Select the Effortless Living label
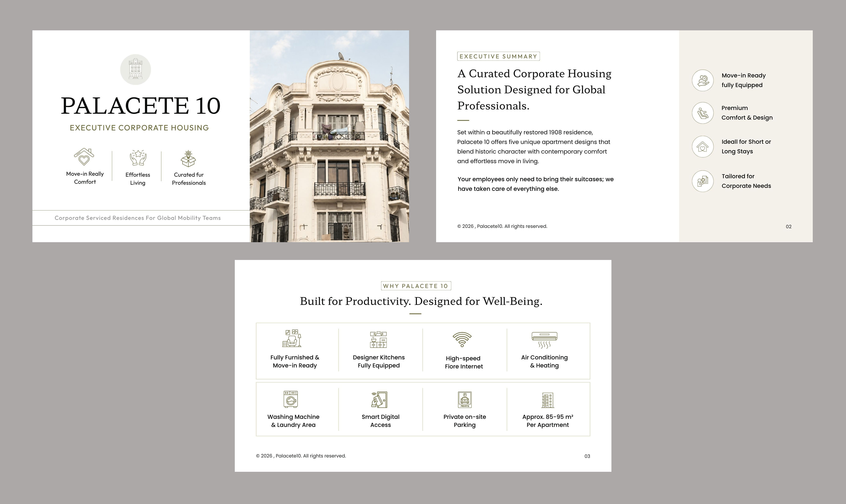846x504 pixels. [x=138, y=179]
